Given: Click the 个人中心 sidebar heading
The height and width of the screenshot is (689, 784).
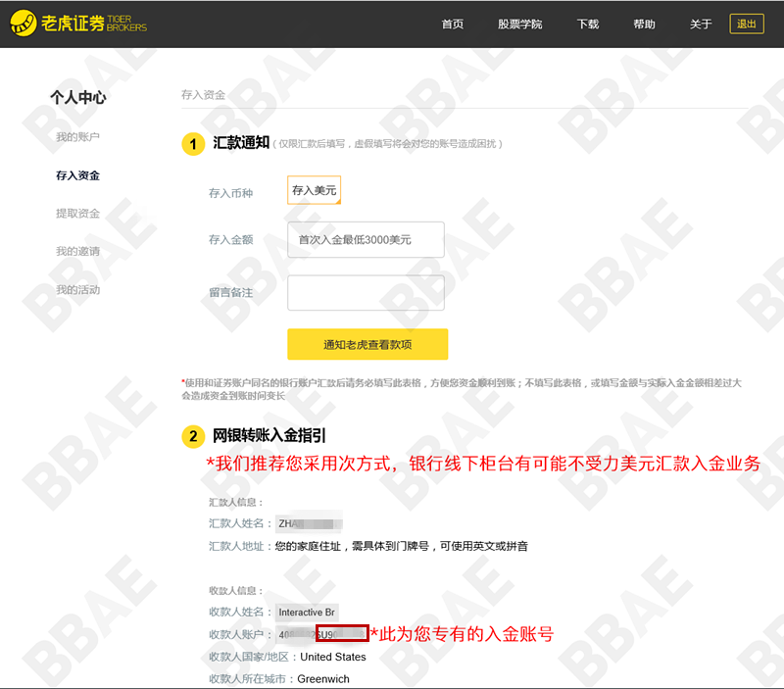Looking at the screenshot, I should pyautogui.click(x=78, y=97).
